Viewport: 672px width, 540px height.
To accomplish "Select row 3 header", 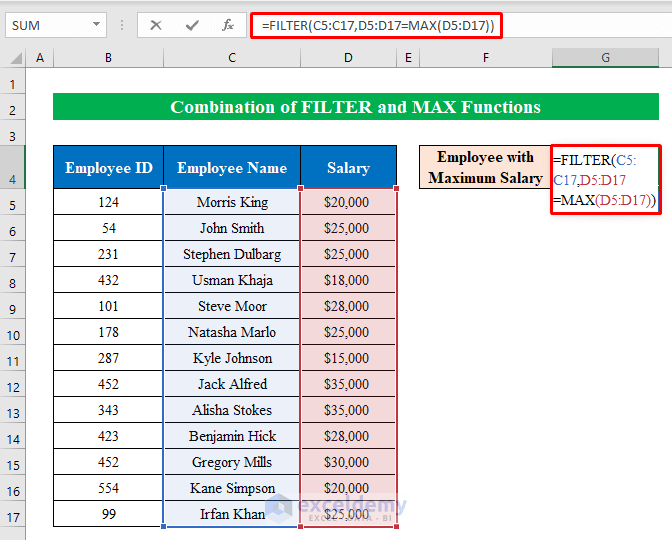I will (x=13, y=132).
